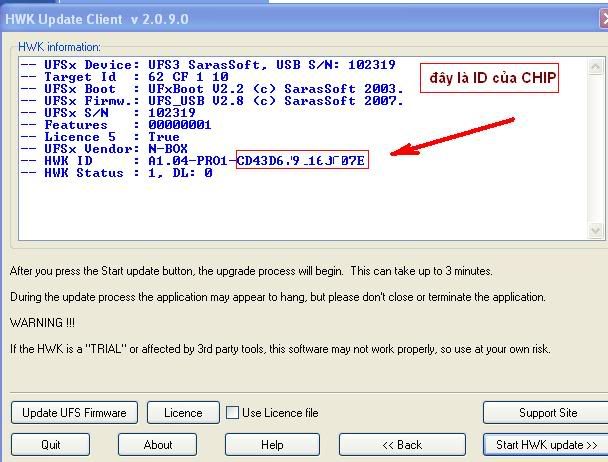Viewport: 608px width, 462px height.
Task: Click the Help button
Action: click(x=271, y=445)
